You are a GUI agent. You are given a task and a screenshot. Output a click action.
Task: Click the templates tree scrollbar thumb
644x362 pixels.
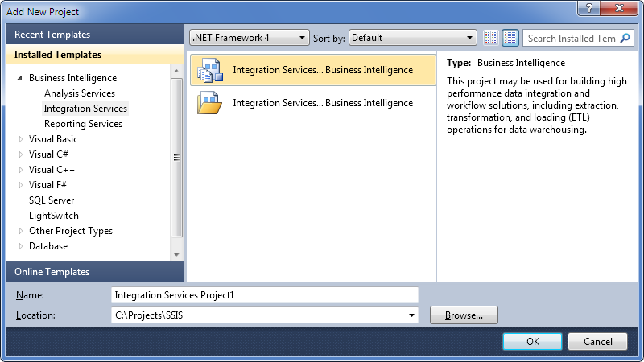[176, 158]
